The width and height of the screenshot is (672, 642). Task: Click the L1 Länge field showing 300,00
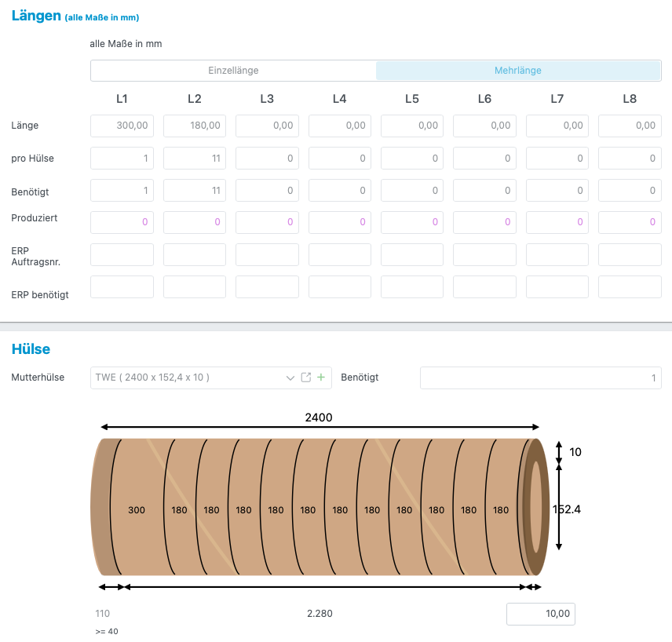122,126
